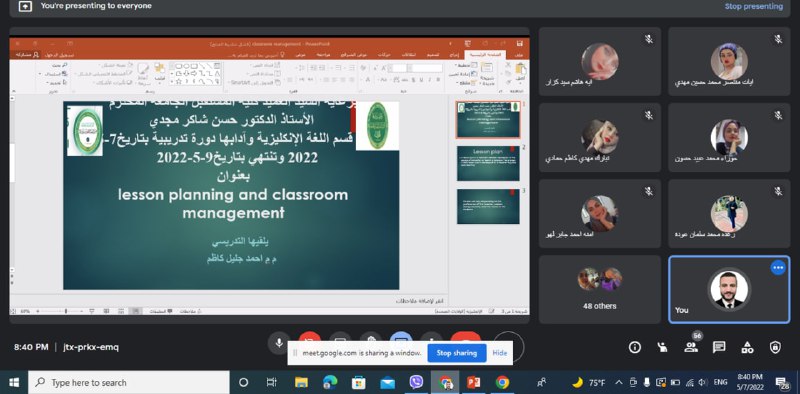Click the Share button in PowerPoint

point(27,55)
